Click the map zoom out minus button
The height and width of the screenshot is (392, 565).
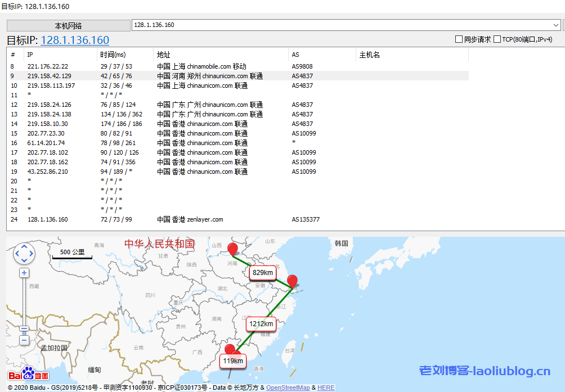coord(24,340)
